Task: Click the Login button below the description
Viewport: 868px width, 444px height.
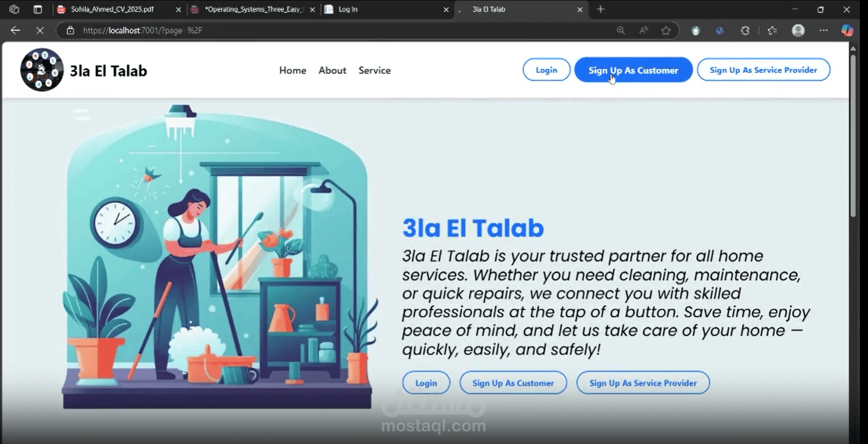Action: 426,383
